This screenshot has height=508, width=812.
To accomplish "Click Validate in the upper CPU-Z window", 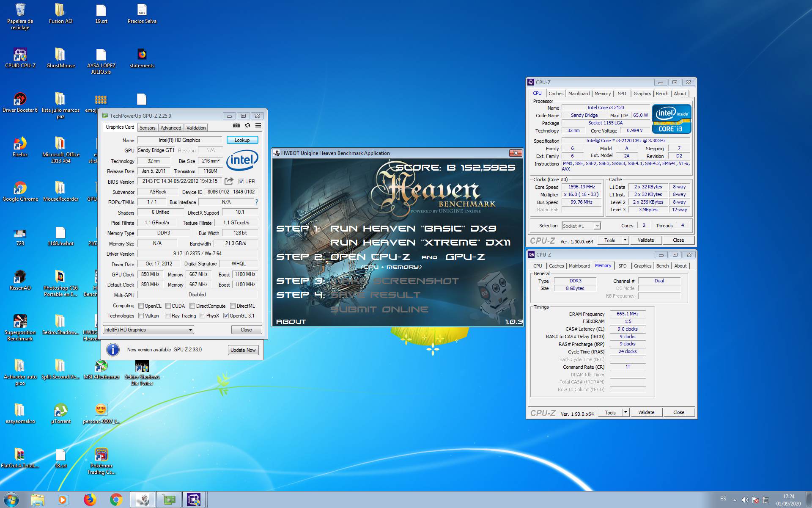I will click(646, 240).
